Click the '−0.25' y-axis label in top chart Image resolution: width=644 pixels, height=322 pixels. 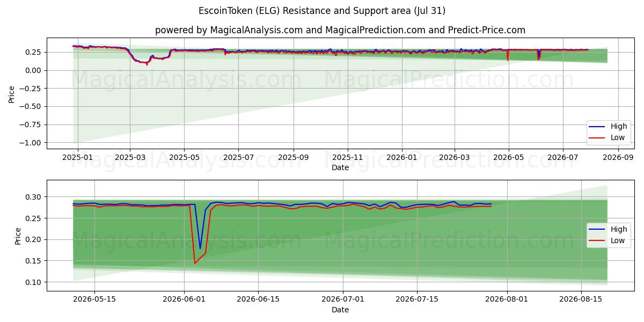click(32, 89)
